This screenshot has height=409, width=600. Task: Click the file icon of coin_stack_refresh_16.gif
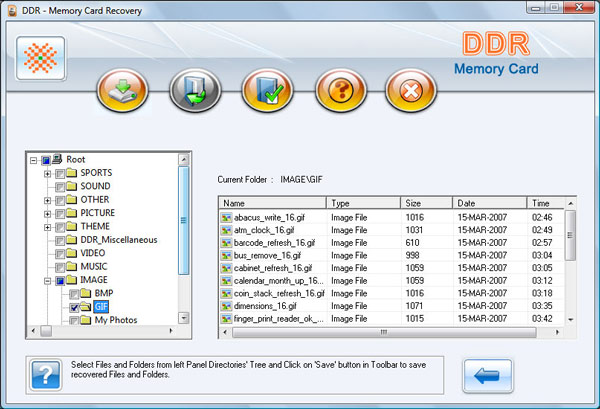coord(226,293)
